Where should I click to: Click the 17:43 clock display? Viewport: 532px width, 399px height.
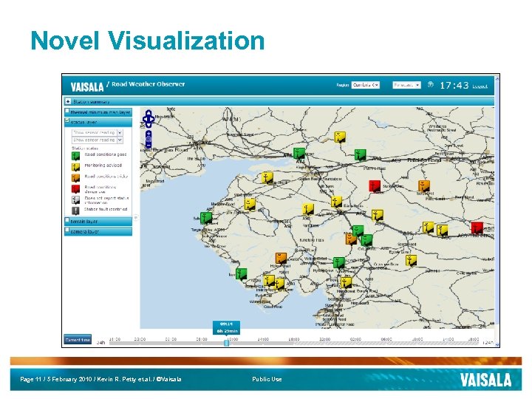click(x=454, y=85)
